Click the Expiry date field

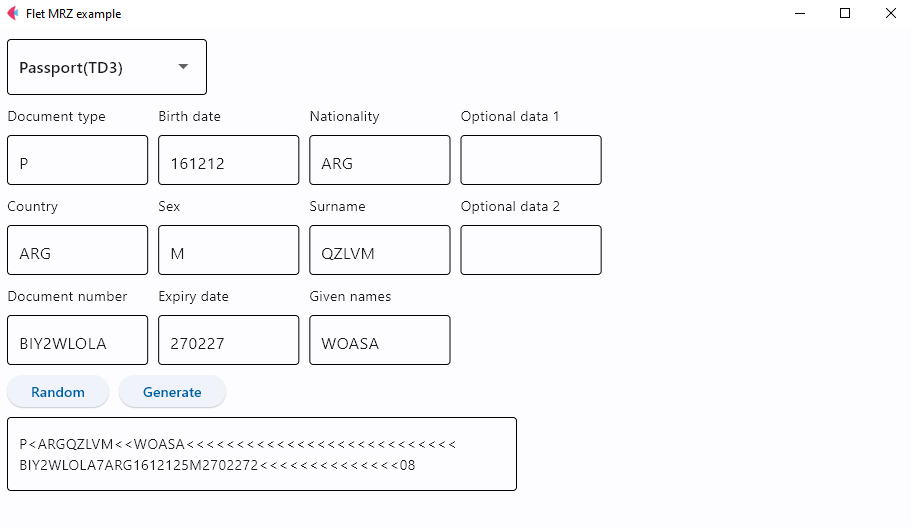point(228,340)
